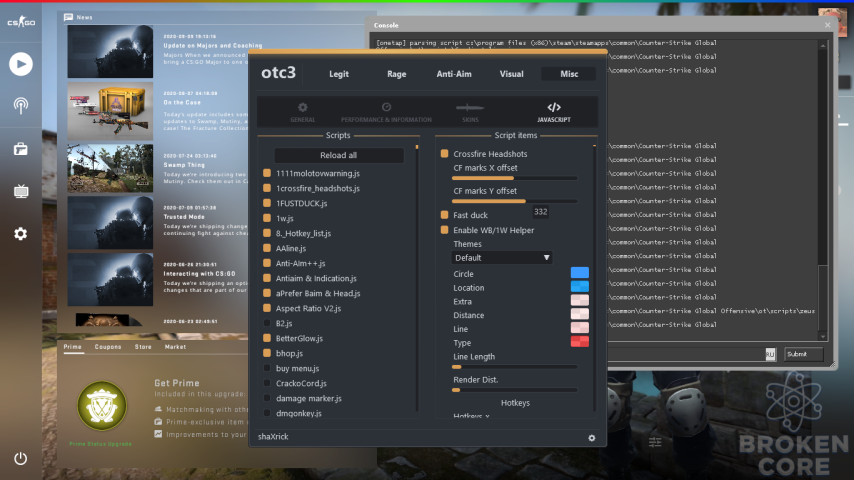Viewport: 854px width, 480px height.
Task: Open the broadcast antenna icon in the sidebar
Action: (21, 106)
